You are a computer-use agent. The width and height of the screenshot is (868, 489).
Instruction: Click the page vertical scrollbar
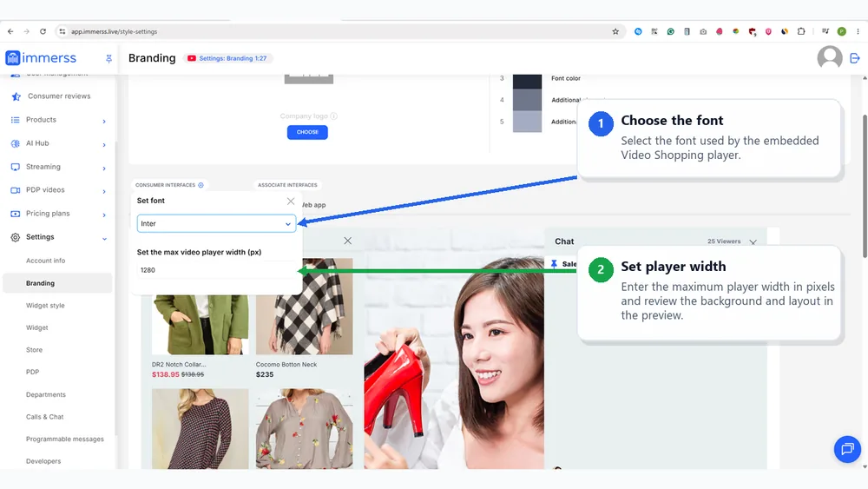coord(865,186)
